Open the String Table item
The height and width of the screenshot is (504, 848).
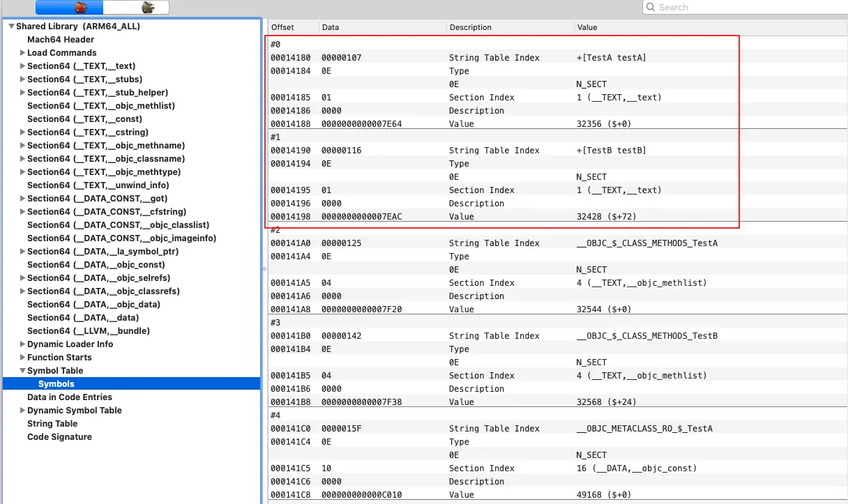[x=52, y=424]
